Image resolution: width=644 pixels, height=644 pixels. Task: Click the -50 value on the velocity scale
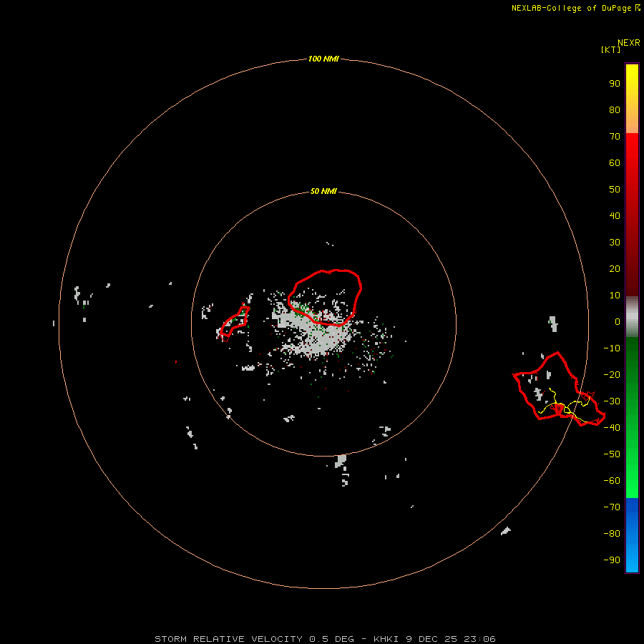coord(612,454)
